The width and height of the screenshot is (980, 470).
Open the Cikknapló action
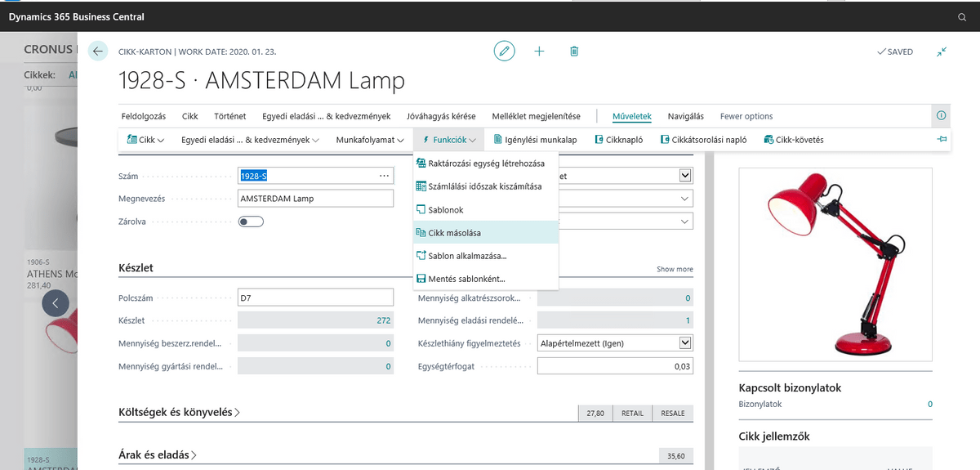point(619,140)
